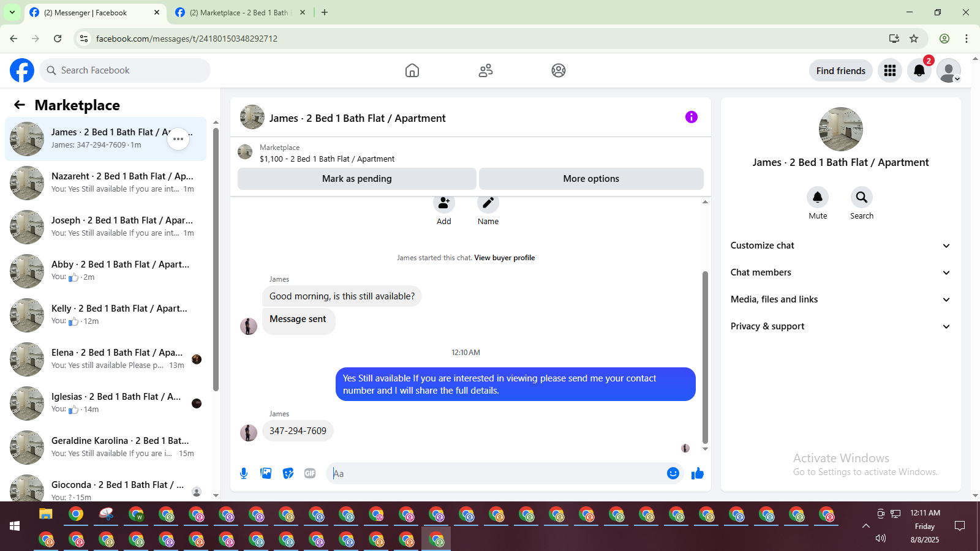Open Abby conversation
The width and height of the screenshot is (980, 551).
tap(105, 271)
